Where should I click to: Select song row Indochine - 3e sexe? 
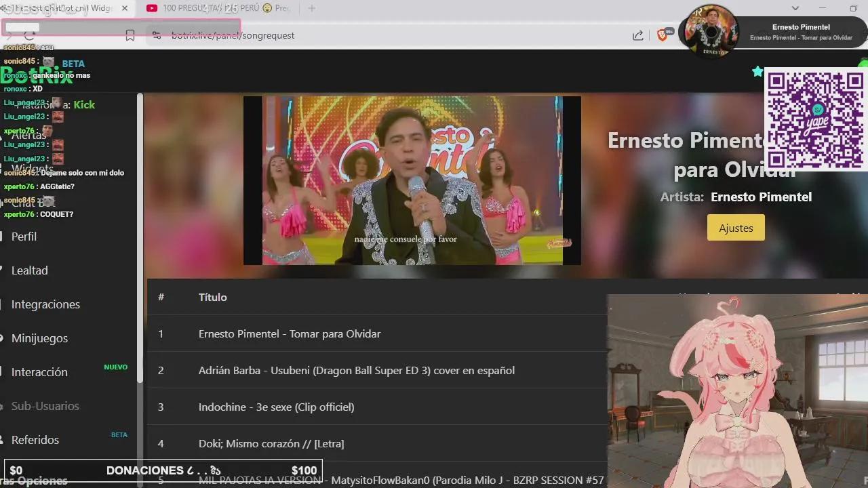[377, 407]
